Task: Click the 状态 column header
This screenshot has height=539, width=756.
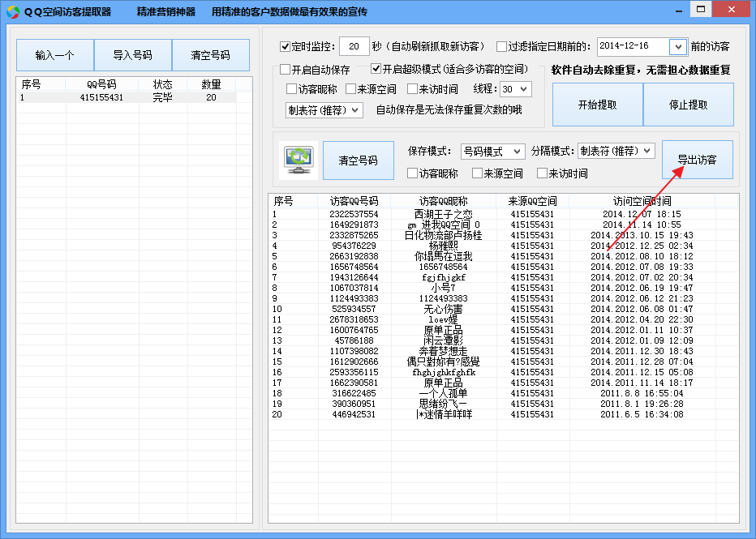Action: (x=162, y=85)
